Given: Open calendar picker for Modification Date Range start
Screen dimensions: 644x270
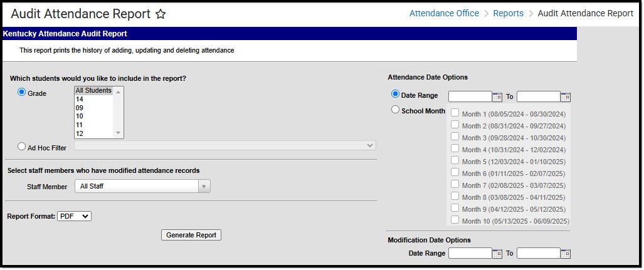Looking at the screenshot, I should pos(497,254).
